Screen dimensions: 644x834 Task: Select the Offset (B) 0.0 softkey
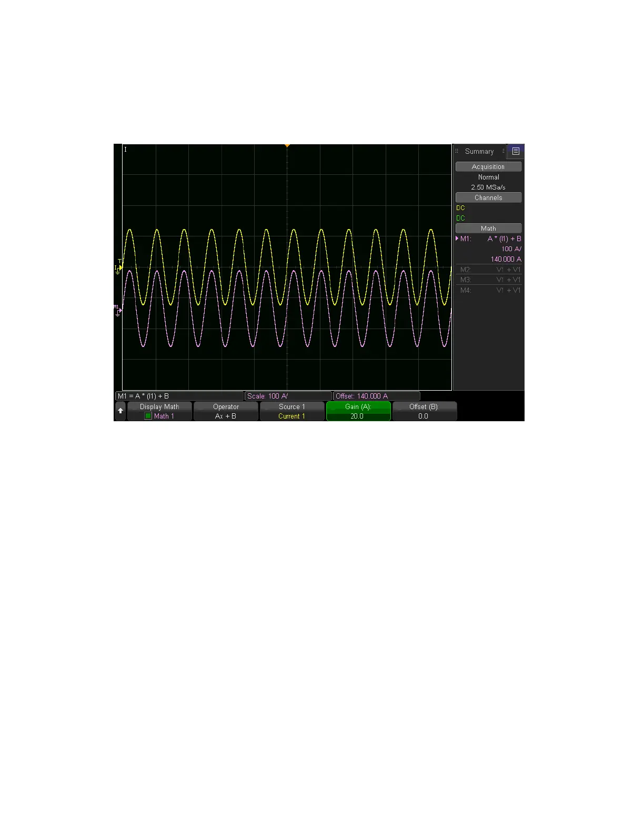coord(425,411)
